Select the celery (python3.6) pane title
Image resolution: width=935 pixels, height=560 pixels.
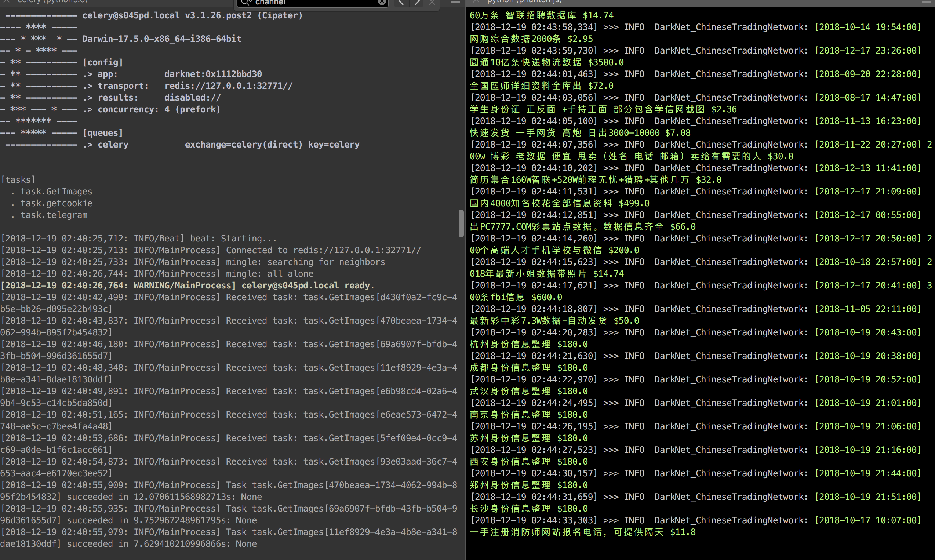point(53,1)
